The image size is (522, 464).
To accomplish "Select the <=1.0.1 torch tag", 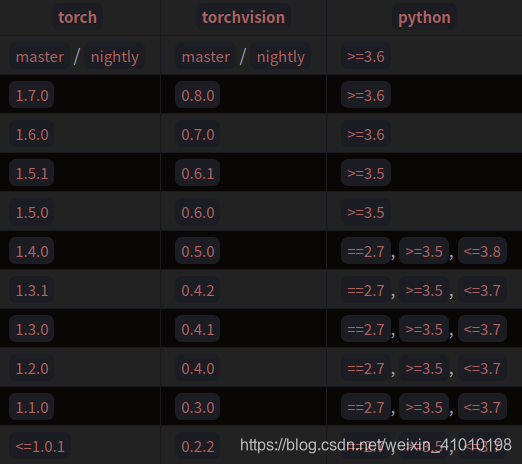I will pyautogui.click(x=40, y=446).
